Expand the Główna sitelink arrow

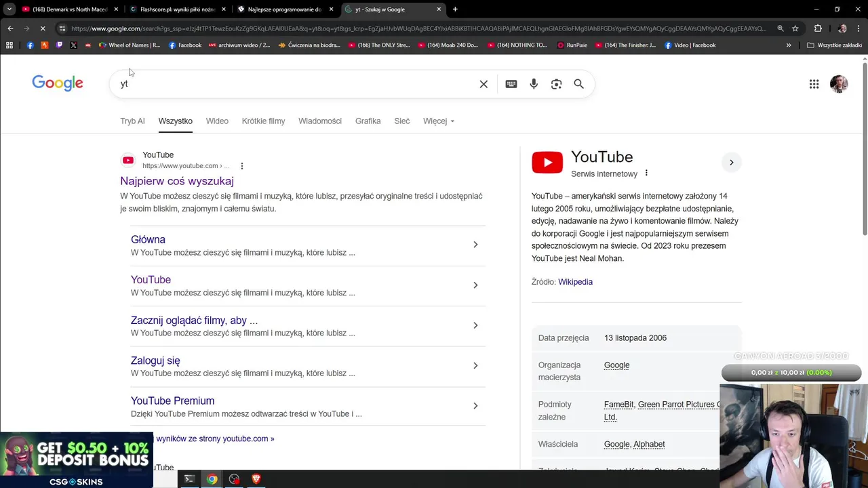[475, 245]
